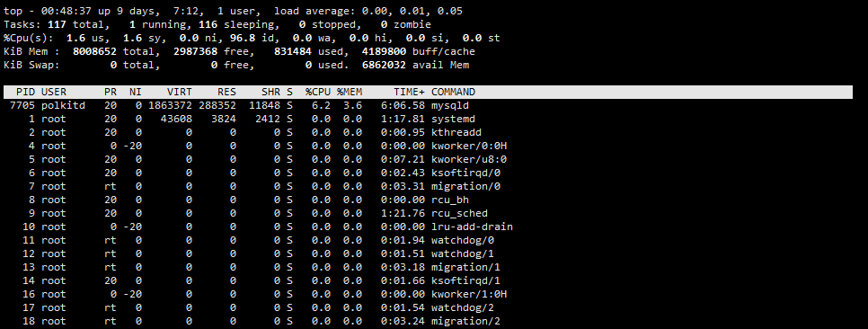Select RES value 288352

pos(217,106)
